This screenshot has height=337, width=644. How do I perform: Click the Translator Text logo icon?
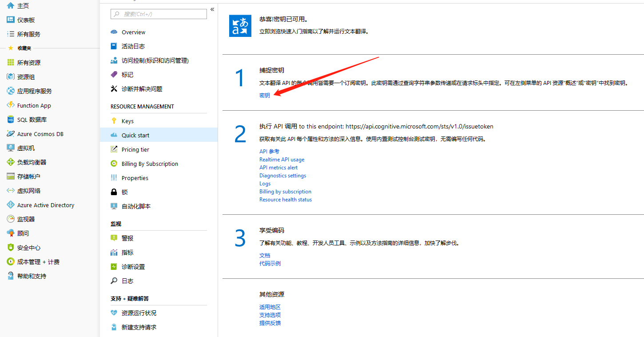240,26
